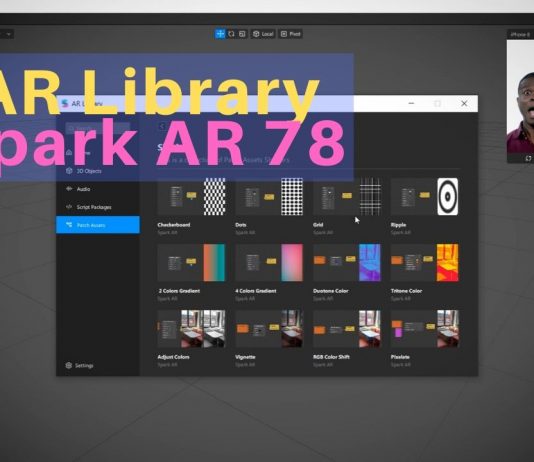Image resolution: width=534 pixels, height=462 pixels.
Task: Open 3D Objects category in AR Library
Action: click(98, 171)
